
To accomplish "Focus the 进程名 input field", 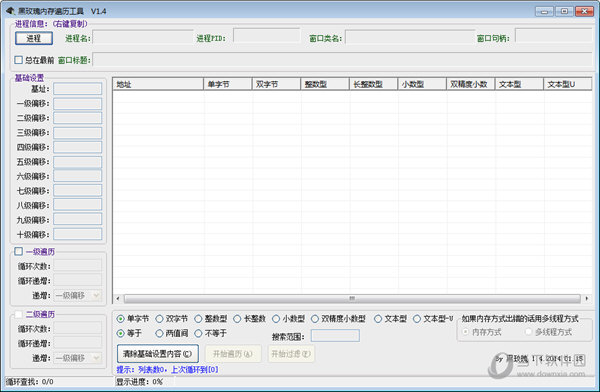I will click(x=143, y=38).
